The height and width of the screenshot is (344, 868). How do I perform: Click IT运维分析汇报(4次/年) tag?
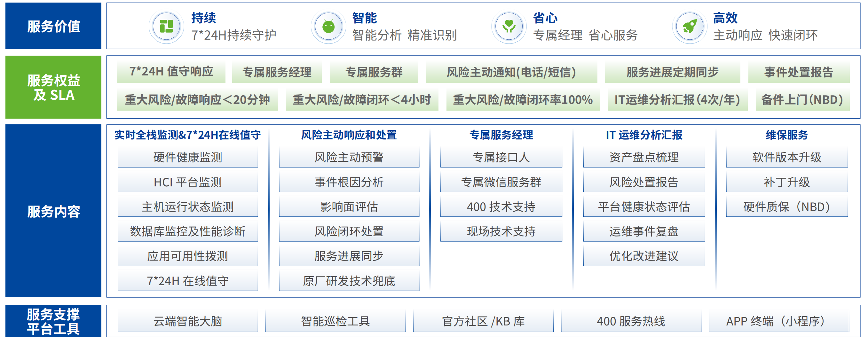pyautogui.click(x=678, y=99)
